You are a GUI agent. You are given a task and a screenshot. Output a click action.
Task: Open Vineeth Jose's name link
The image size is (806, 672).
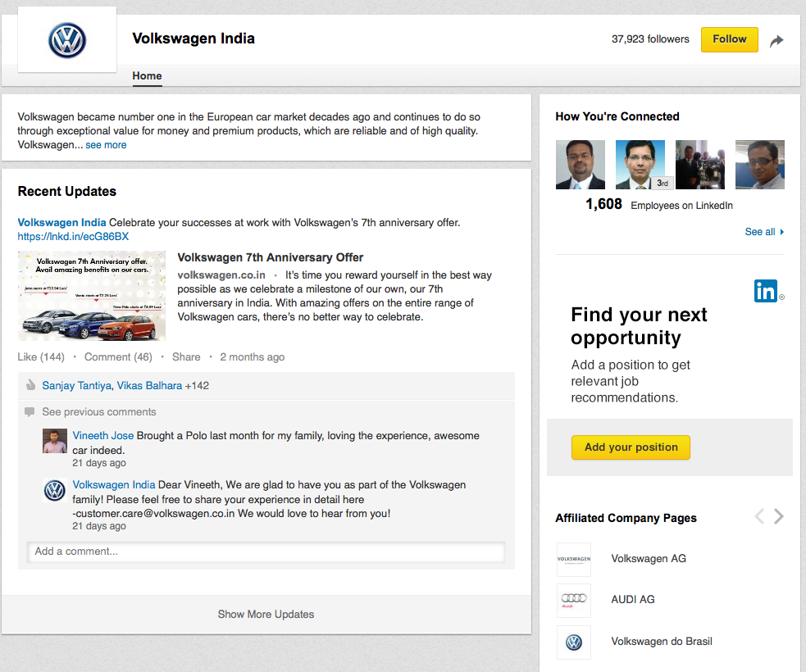(x=102, y=436)
